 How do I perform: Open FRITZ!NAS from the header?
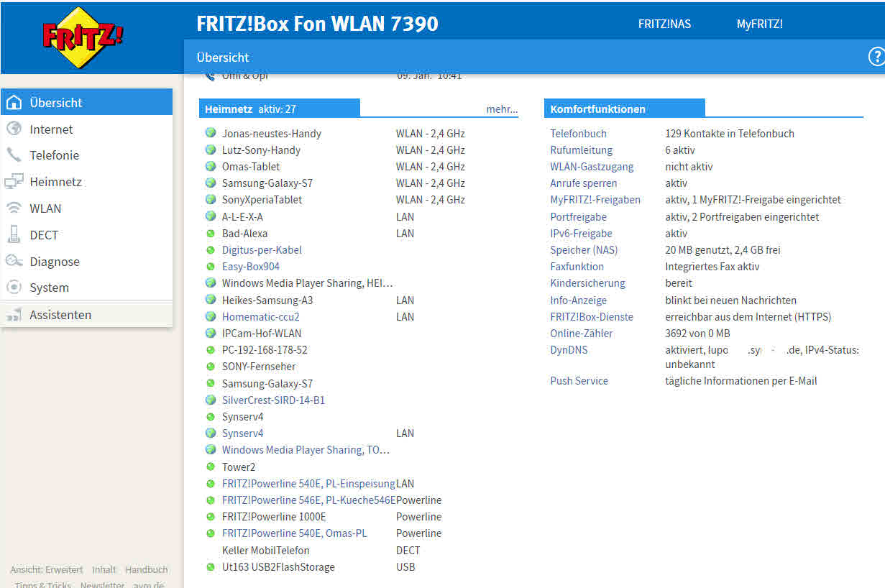click(664, 24)
